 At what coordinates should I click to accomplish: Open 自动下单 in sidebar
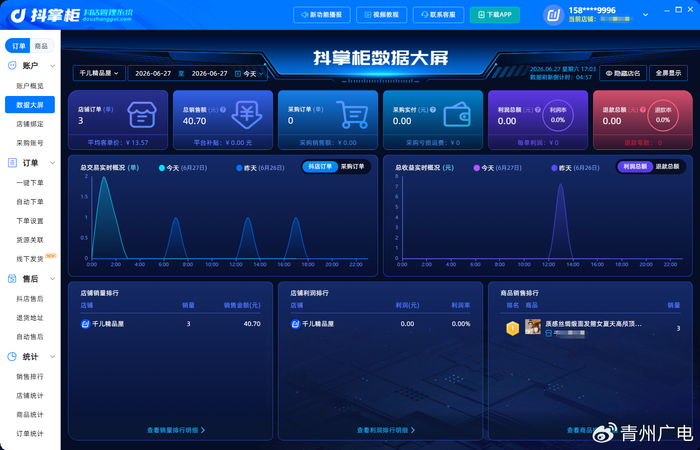(x=30, y=202)
